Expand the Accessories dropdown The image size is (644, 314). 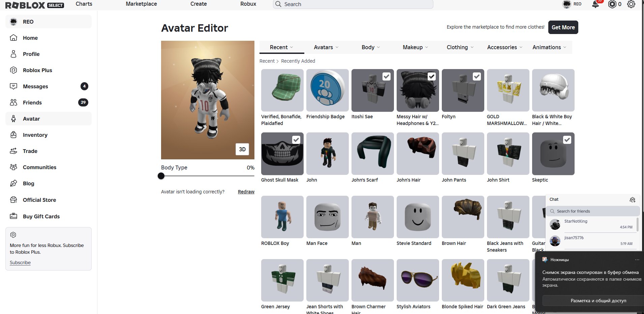point(505,47)
